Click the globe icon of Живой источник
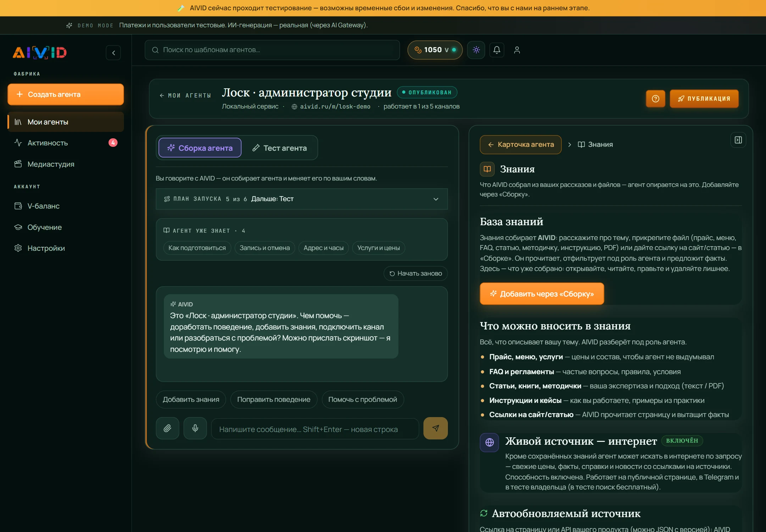766x532 pixels. [489, 442]
